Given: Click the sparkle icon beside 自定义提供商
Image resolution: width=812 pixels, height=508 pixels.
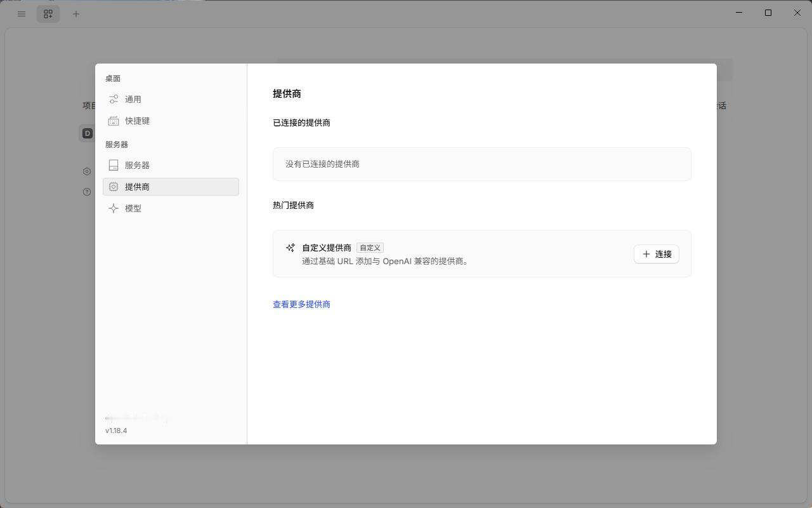Looking at the screenshot, I should point(291,248).
